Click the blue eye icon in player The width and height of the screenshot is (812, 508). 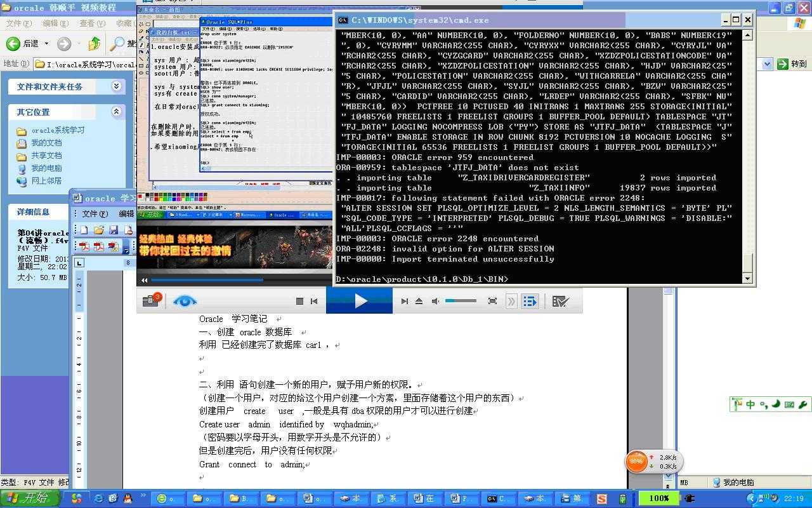[185, 301]
